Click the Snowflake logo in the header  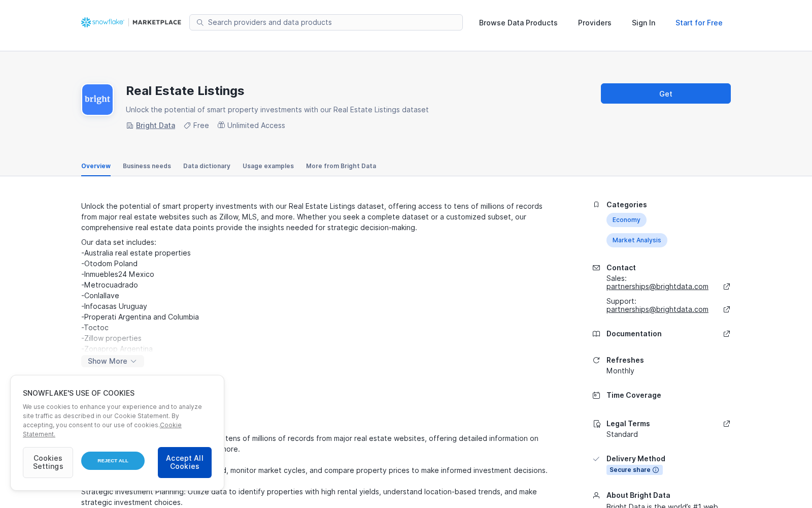103,22
